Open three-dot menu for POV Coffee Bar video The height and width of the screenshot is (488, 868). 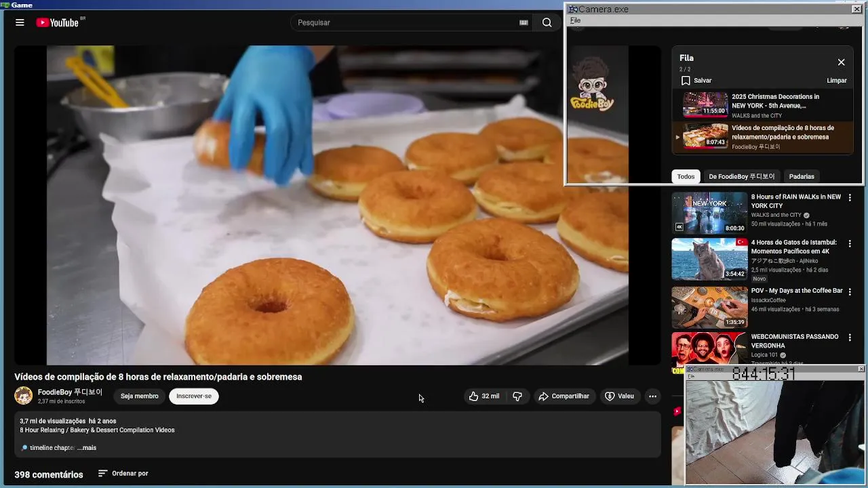[850, 291]
